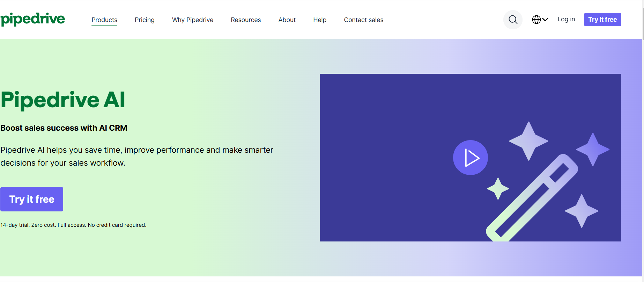This screenshot has width=644, height=282.
Task: Open the Products menu
Action: click(x=104, y=20)
